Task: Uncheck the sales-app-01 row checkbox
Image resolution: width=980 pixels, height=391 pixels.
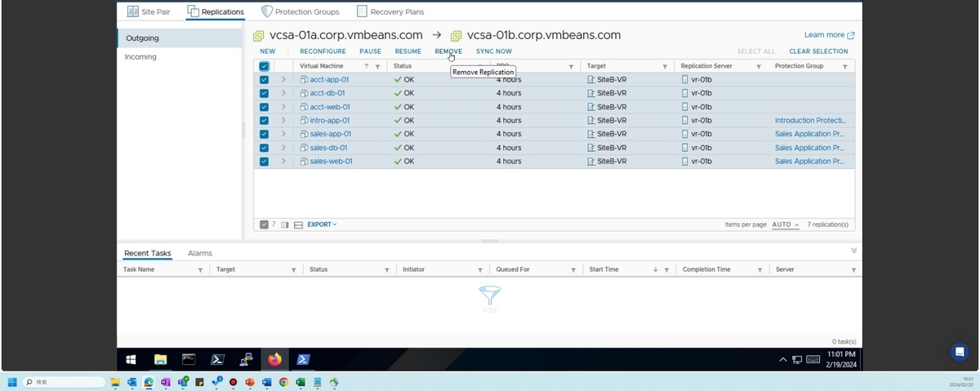Action: [264, 134]
